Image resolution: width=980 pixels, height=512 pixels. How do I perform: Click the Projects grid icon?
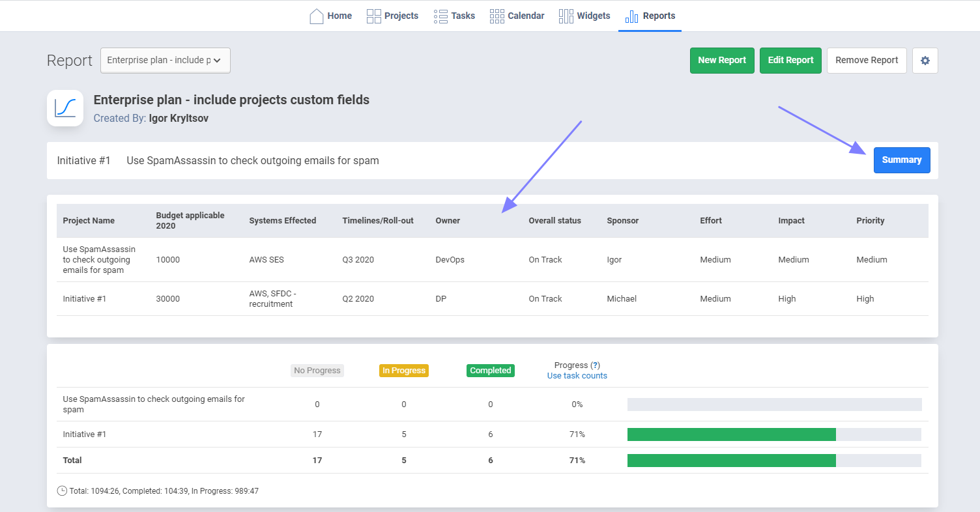(x=374, y=16)
